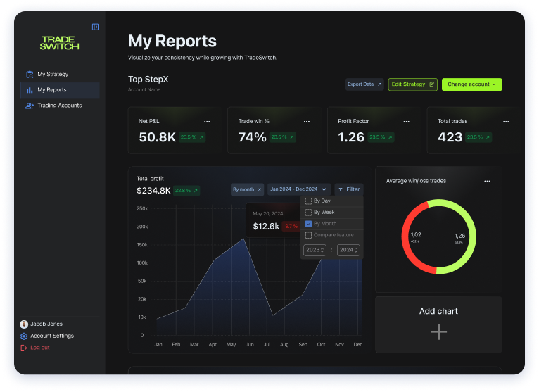Collapse the sidebar using the panel icon

pos(95,27)
